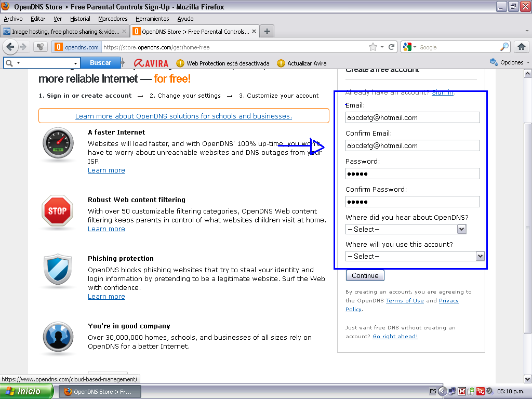Image resolution: width=532 pixels, height=399 pixels.
Task: Reload the page with the refresh icon
Action: pyautogui.click(x=391, y=47)
